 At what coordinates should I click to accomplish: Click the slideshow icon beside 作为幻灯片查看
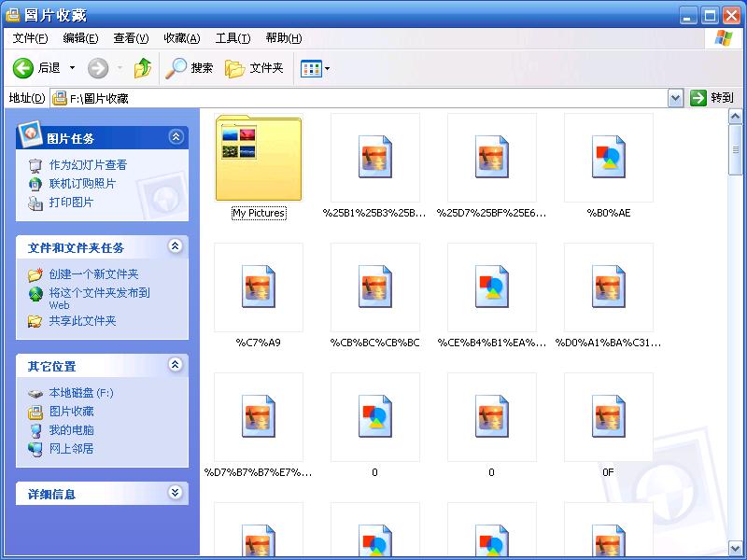[x=35, y=166]
